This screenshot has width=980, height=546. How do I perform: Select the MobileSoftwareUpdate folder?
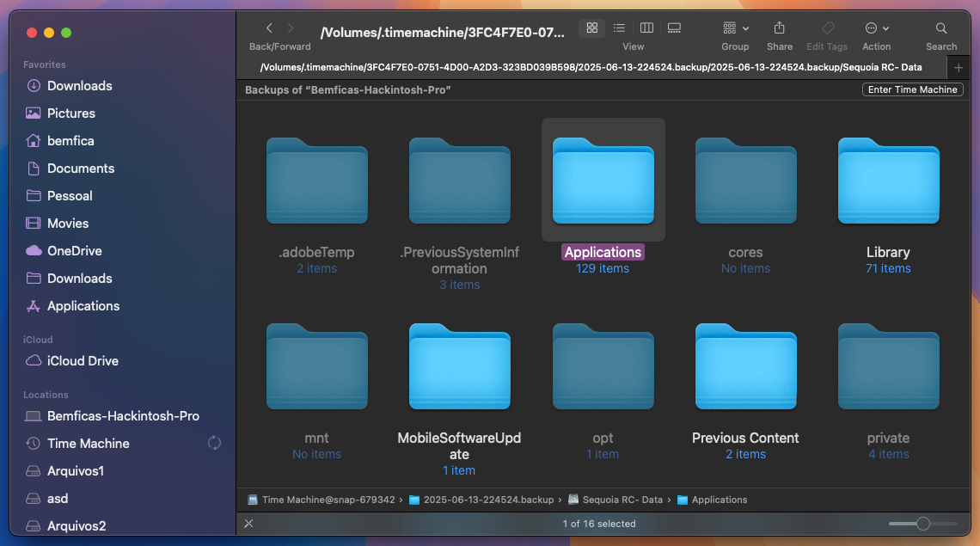[459, 368]
